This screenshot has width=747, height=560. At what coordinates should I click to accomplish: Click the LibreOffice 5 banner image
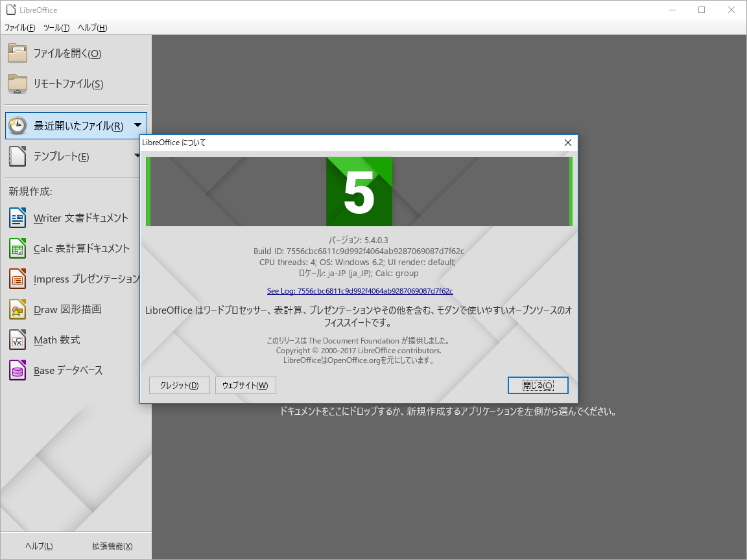pyautogui.click(x=359, y=191)
